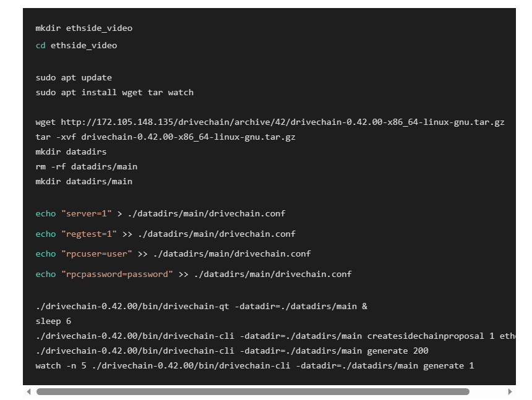Click the "rm -rf datadirs/main" line
This screenshot has width=532, height=400.
coord(87,166)
